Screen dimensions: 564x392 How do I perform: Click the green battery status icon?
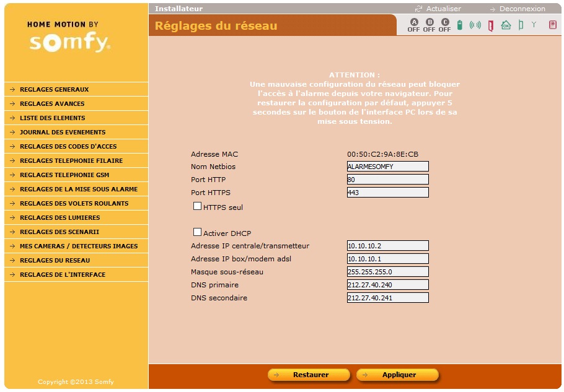[460, 25]
